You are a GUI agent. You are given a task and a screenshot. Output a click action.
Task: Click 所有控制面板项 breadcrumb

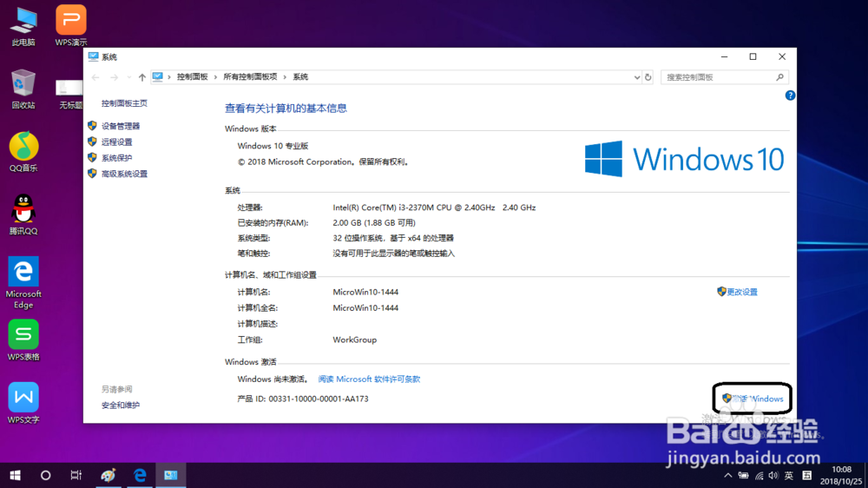pos(250,77)
